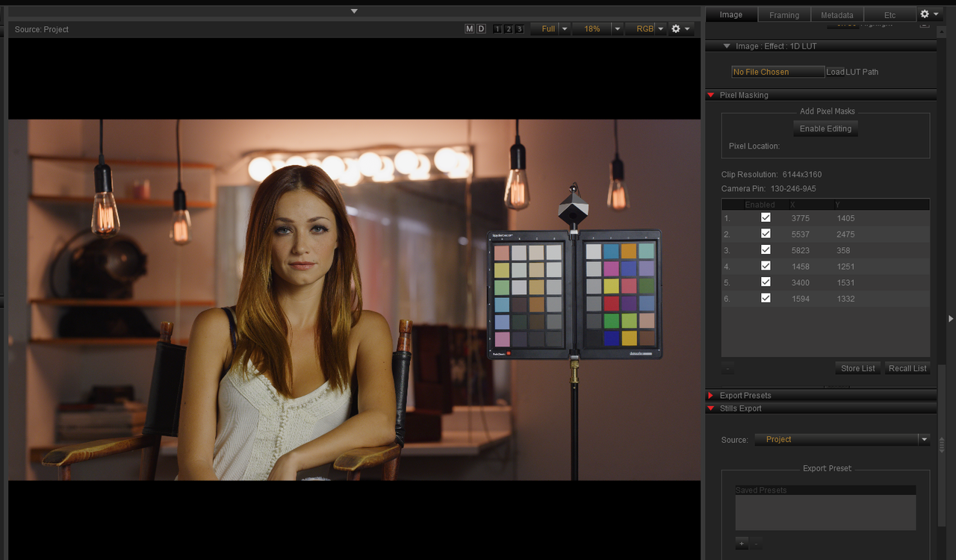The width and height of the screenshot is (956, 560).
Task: Open the RGB channel dropdown
Action: point(646,28)
